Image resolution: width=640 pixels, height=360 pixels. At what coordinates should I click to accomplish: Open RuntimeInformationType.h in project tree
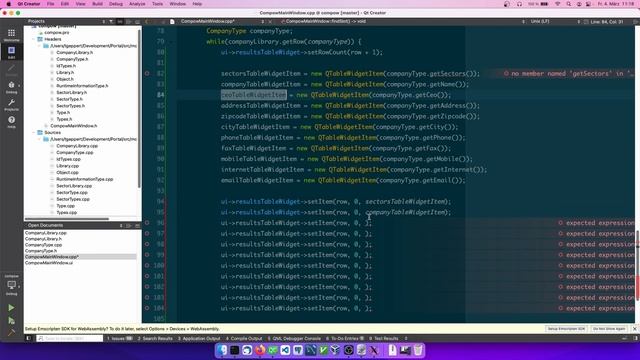point(82,86)
